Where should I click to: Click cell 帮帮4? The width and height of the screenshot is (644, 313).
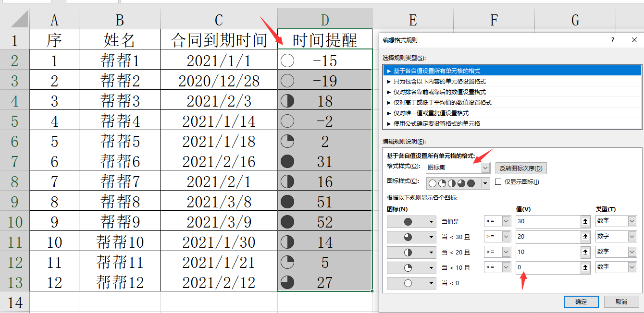120,120
